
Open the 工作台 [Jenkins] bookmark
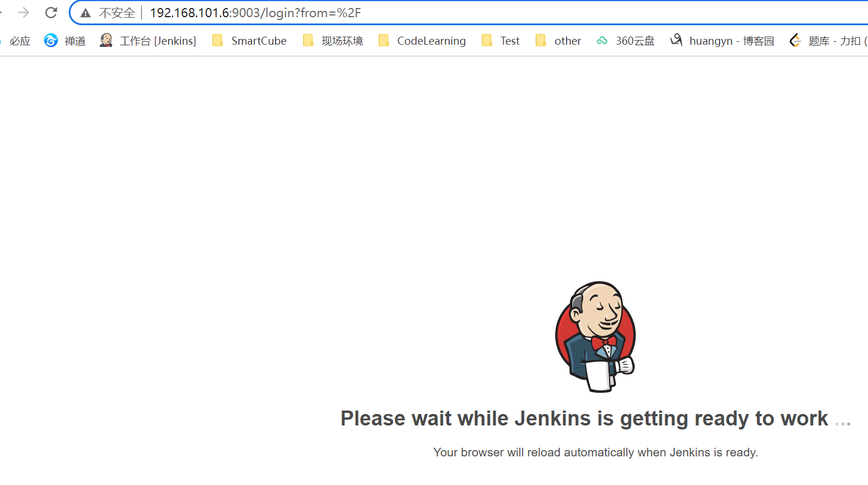pyautogui.click(x=148, y=41)
